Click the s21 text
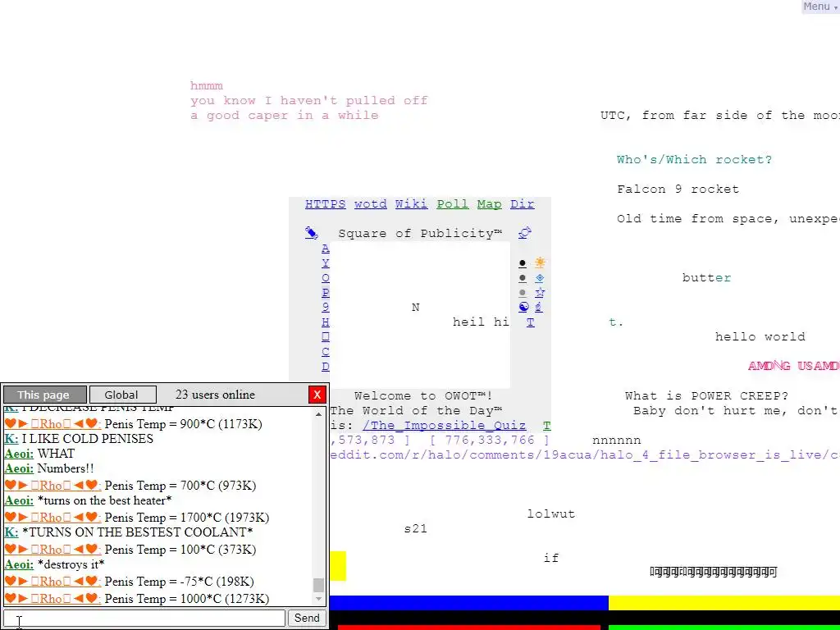The image size is (840, 630). (x=415, y=529)
